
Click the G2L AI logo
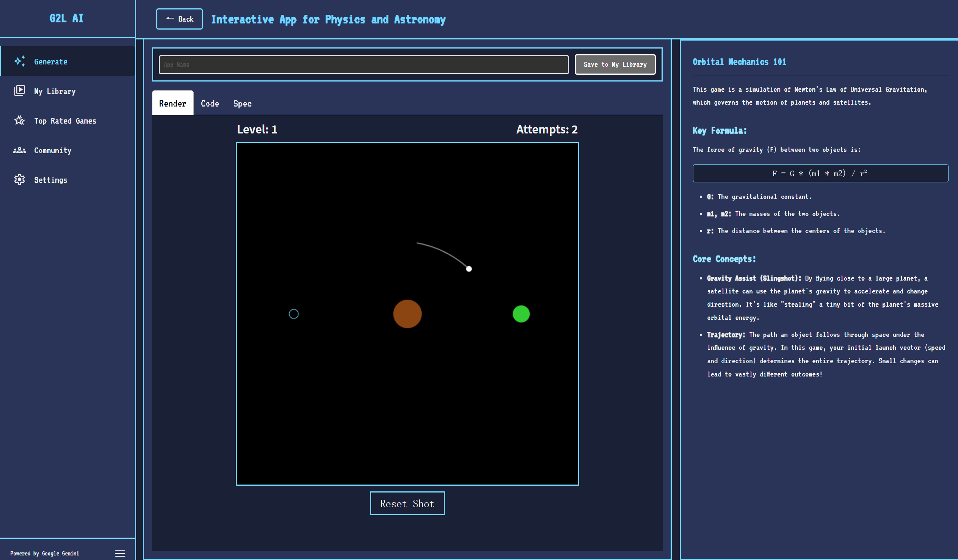coord(66,18)
